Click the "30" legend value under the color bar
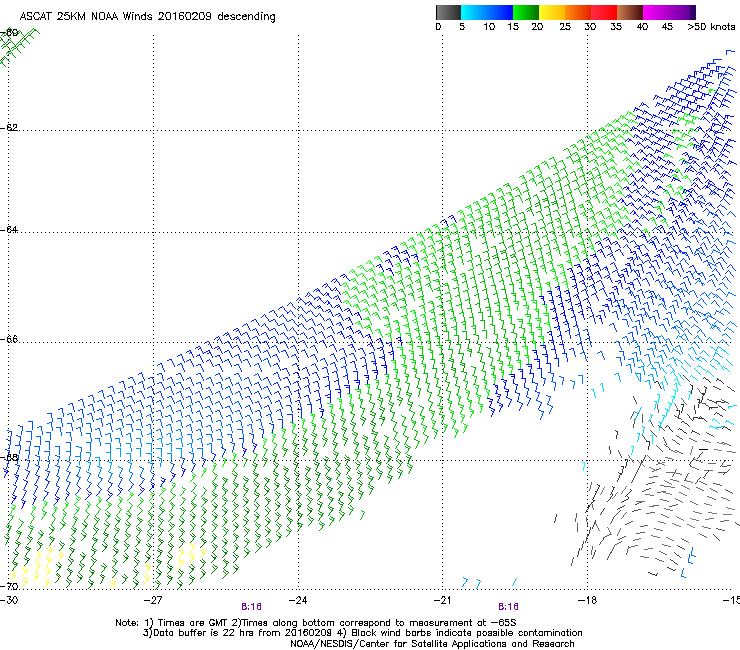The image size is (740, 650). click(590, 27)
